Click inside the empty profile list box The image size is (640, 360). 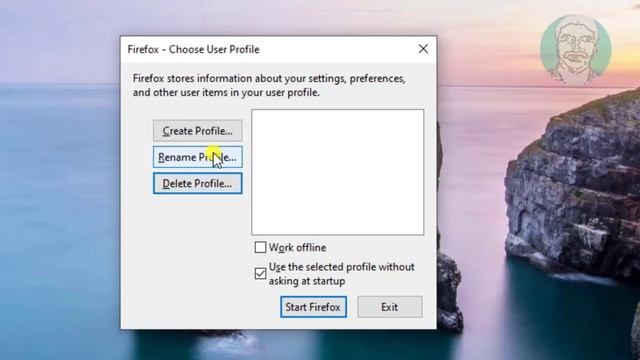coord(338,172)
